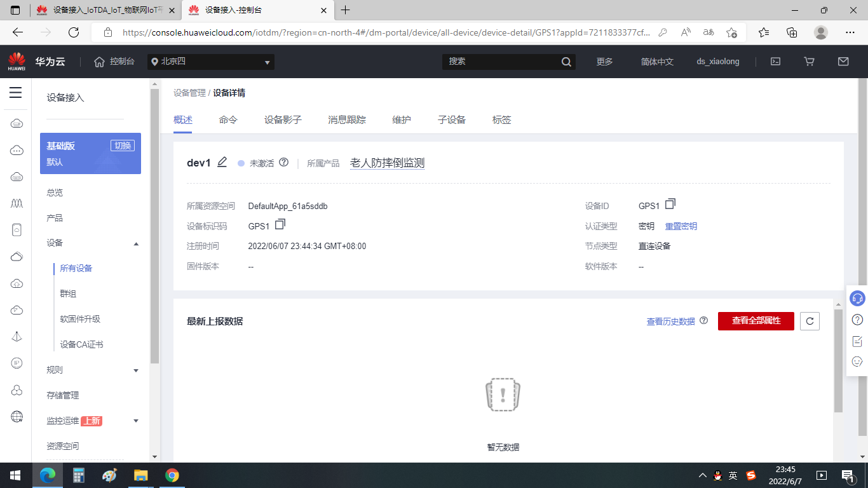This screenshot has width=868, height=488.
Task: Show hidden system tray icons
Action: (x=702, y=475)
